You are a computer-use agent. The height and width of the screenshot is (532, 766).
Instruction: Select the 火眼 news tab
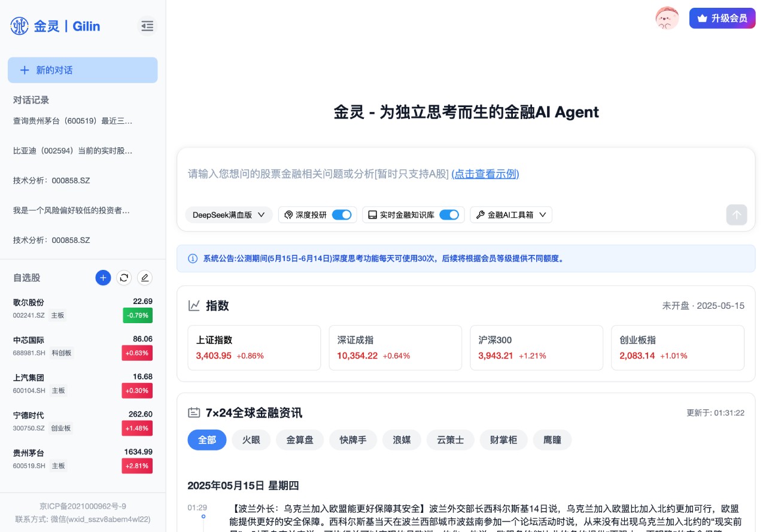pos(251,440)
